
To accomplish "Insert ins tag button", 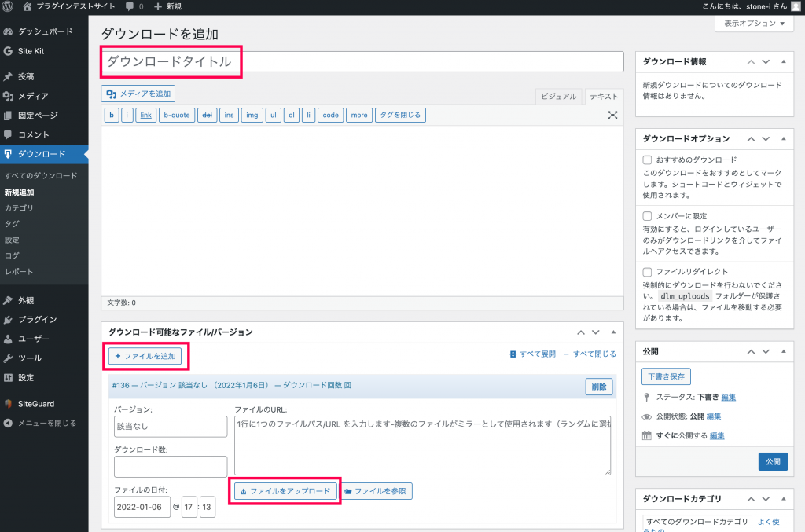I will (x=229, y=116).
